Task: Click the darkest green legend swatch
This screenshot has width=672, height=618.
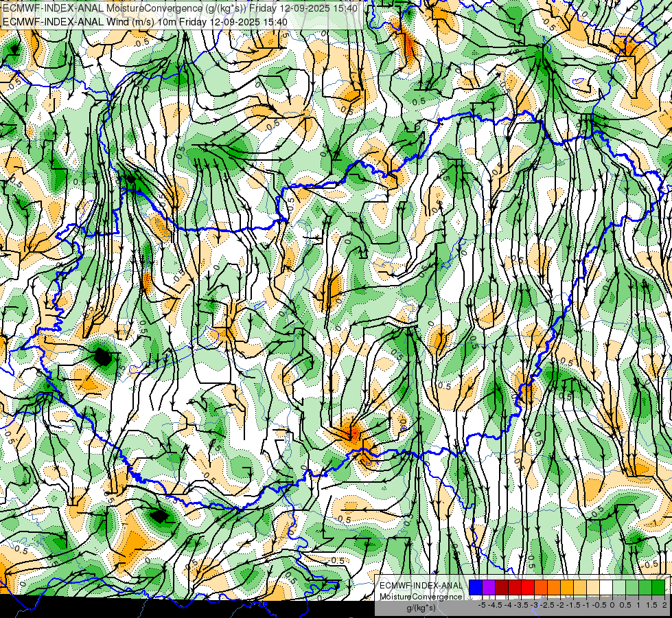Action: click(x=658, y=587)
